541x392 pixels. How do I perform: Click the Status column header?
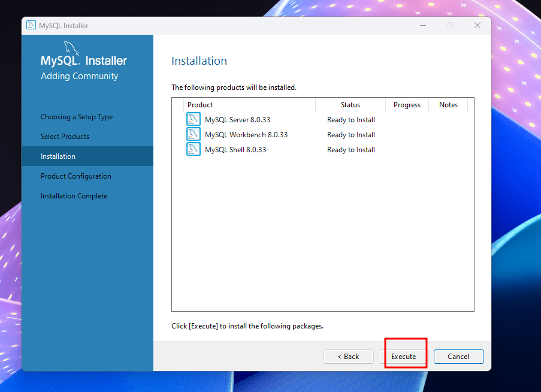pyautogui.click(x=350, y=105)
